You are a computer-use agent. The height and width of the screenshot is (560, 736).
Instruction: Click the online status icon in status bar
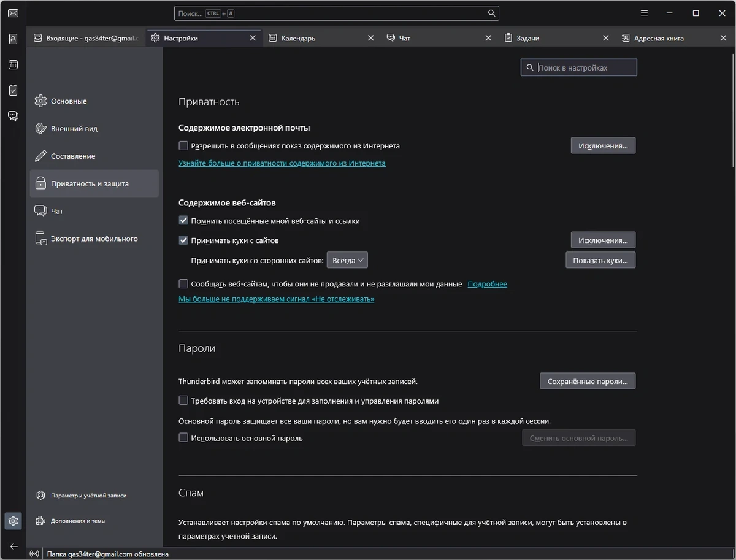point(34,554)
